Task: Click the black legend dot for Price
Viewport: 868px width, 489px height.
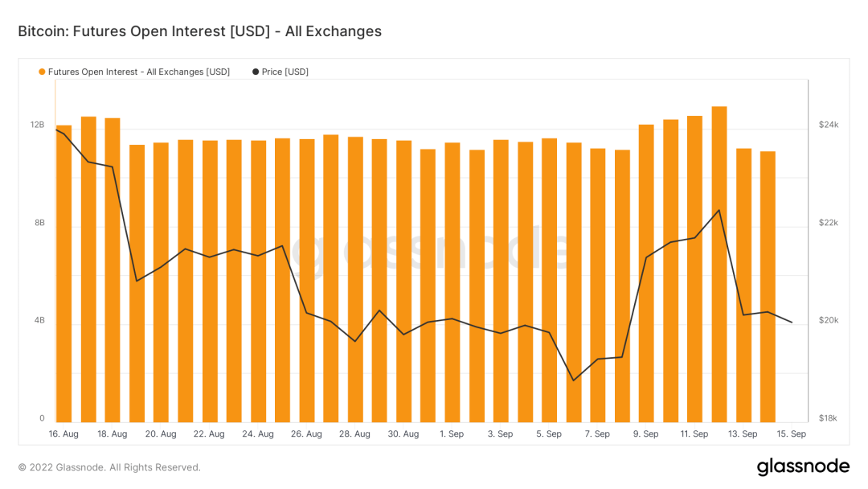Action: (x=256, y=72)
